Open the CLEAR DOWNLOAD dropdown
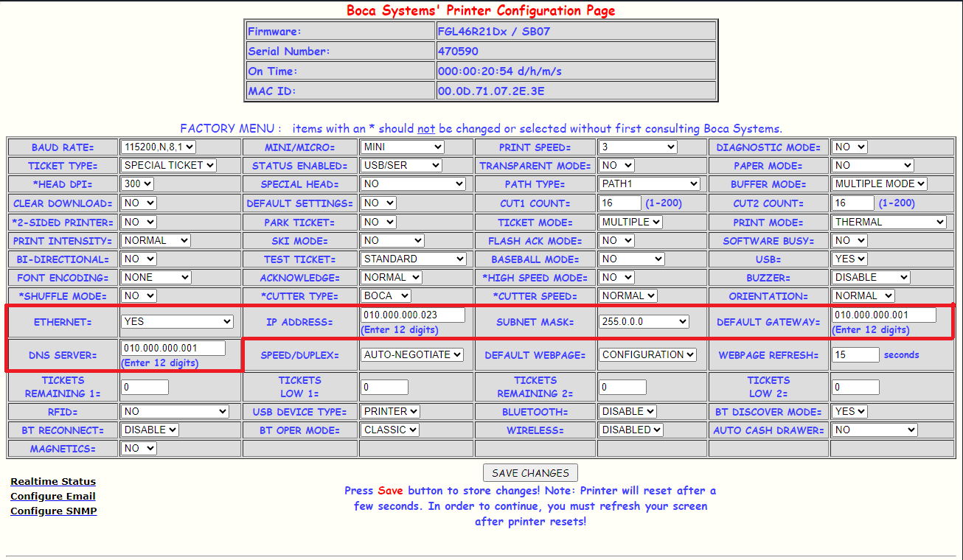Screen dimensions: 963x560 point(139,203)
